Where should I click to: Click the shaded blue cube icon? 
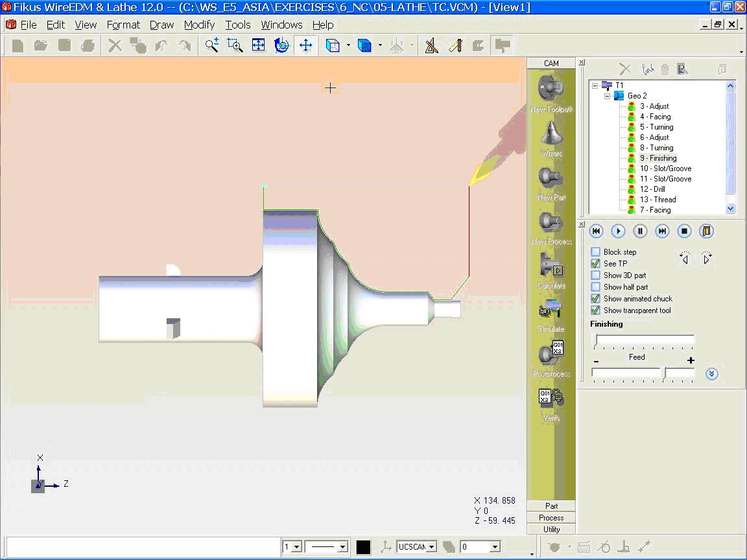point(364,45)
